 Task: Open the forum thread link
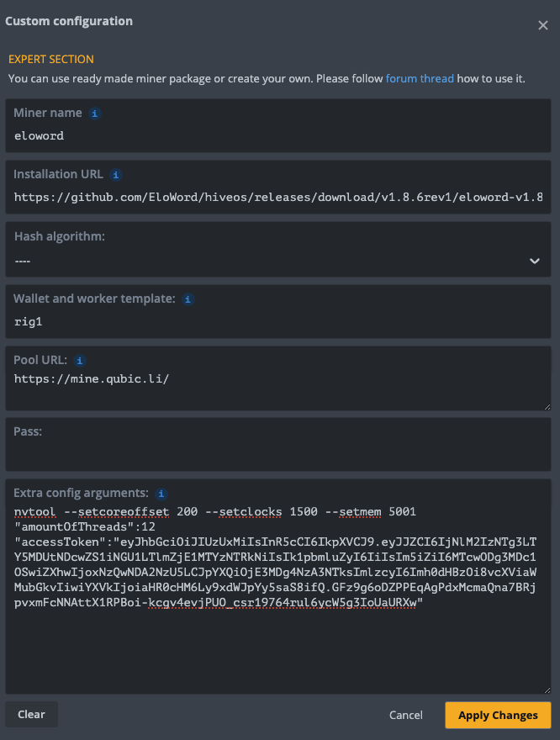[x=420, y=78]
